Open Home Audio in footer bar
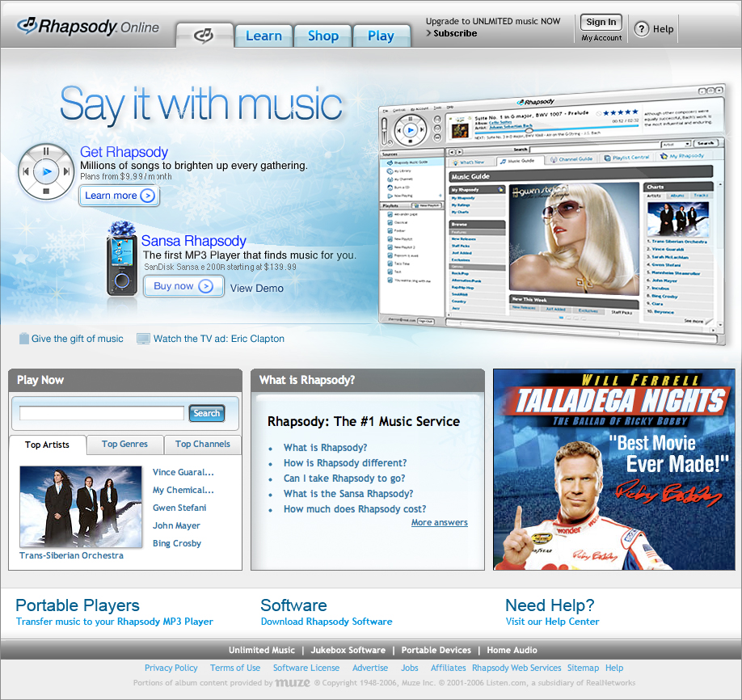Viewport: 742px width, 700px height. pos(512,651)
